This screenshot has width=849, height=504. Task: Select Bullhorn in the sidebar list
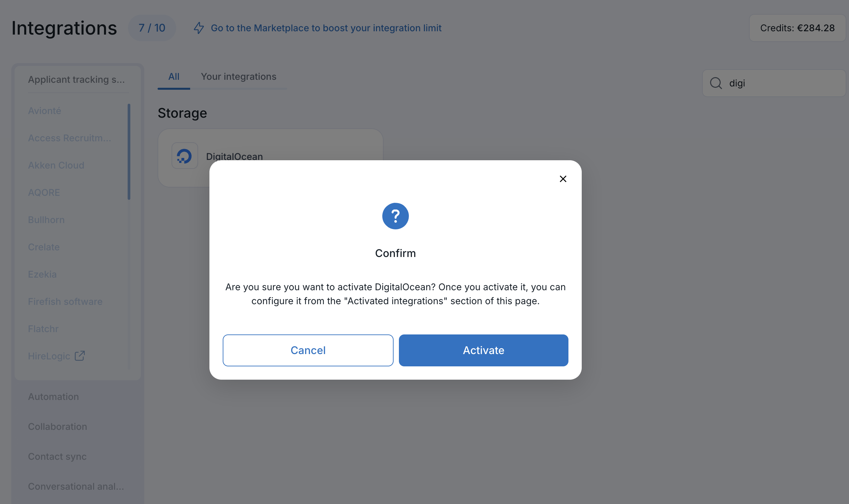46,220
